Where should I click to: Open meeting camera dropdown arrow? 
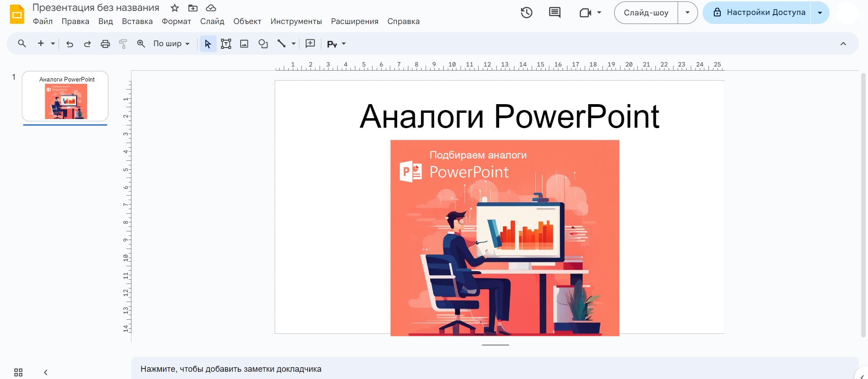(599, 13)
